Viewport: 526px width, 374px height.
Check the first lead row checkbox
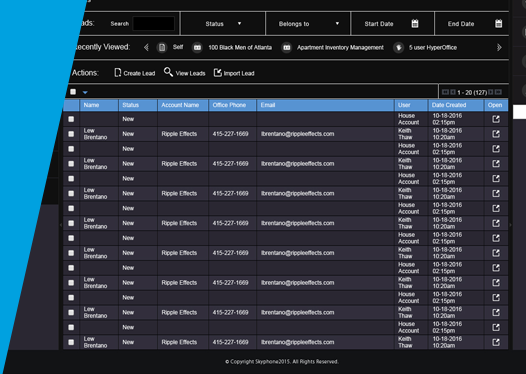(71, 119)
